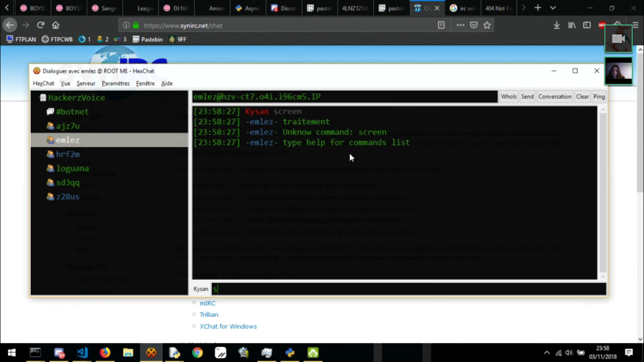Open the Fenêtre menu
644x362 pixels.
tap(145, 83)
